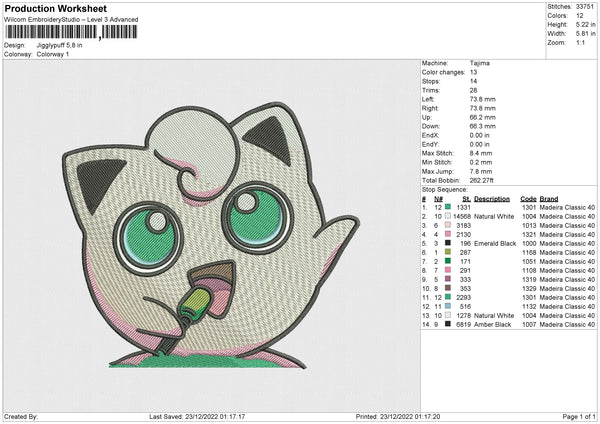
Task: Click thread code 1168 in row 6
Action: click(x=529, y=252)
